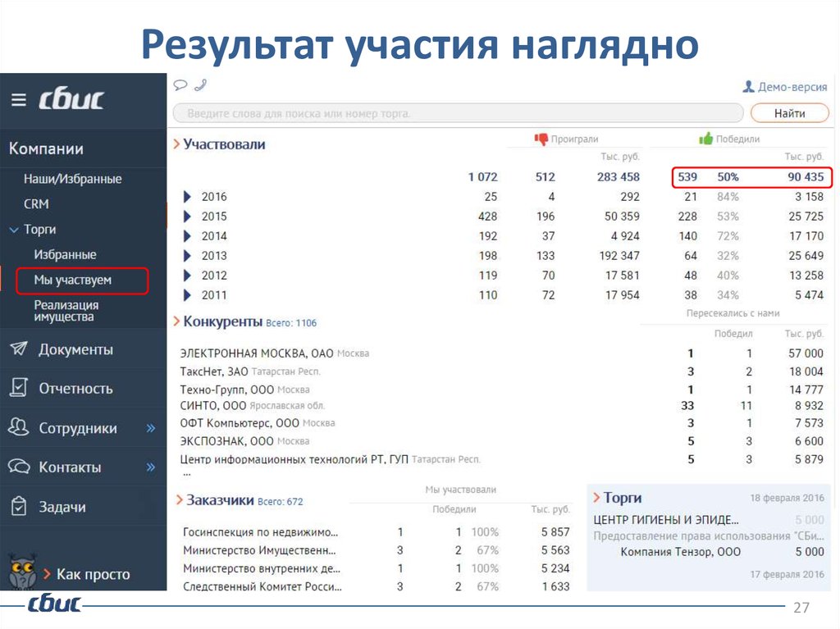Click the Tasks clipboard icon
840x629 pixels.
(x=18, y=507)
